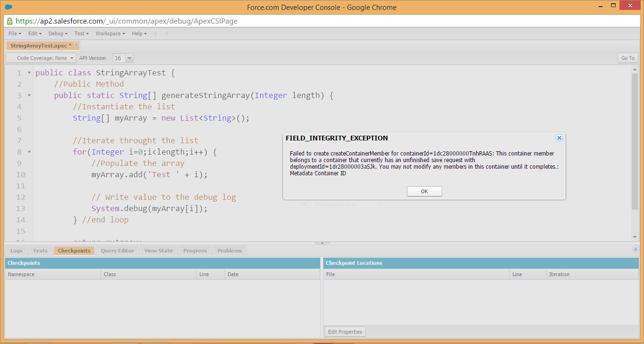This screenshot has width=644, height=344.
Task: Switch to the Query Editor tab
Action: [x=117, y=251]
